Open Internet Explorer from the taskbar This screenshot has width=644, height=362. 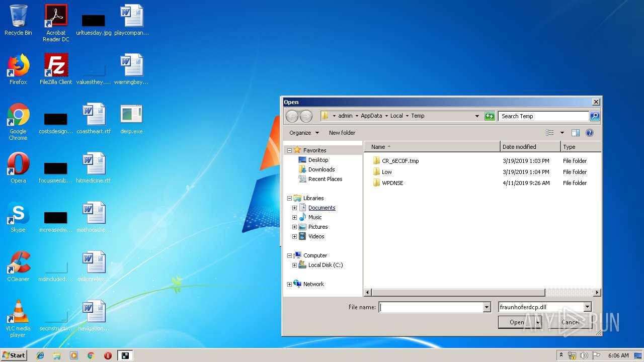[x=40, y=355]
